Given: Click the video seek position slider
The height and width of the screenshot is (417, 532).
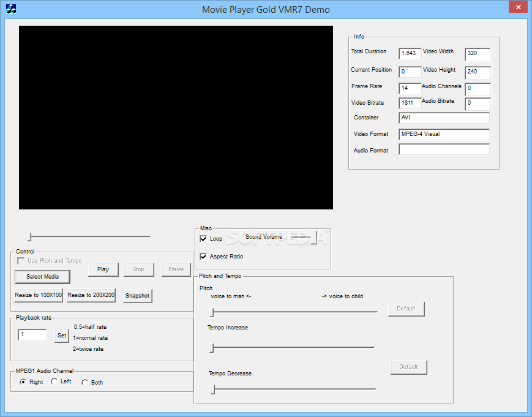Looking at the screenshot, I should (89, 236).
